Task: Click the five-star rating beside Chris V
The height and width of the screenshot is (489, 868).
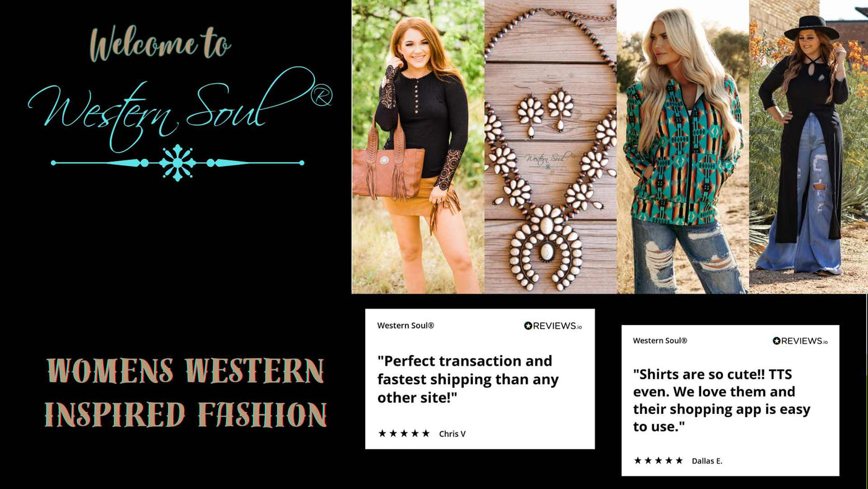Action: [404, 433]
